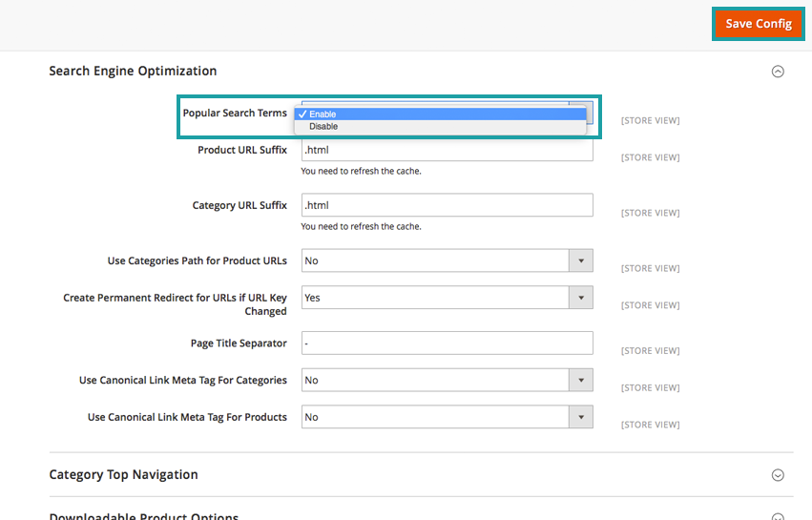812x520 pixels.
Task: Click the Search Engine Optimization heading
Action: click(133, 71)
